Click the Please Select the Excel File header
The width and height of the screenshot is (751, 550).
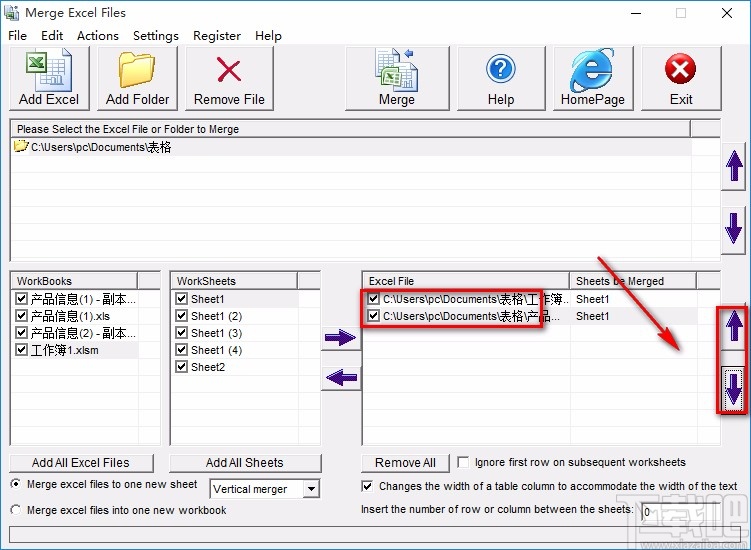(351, 129)
